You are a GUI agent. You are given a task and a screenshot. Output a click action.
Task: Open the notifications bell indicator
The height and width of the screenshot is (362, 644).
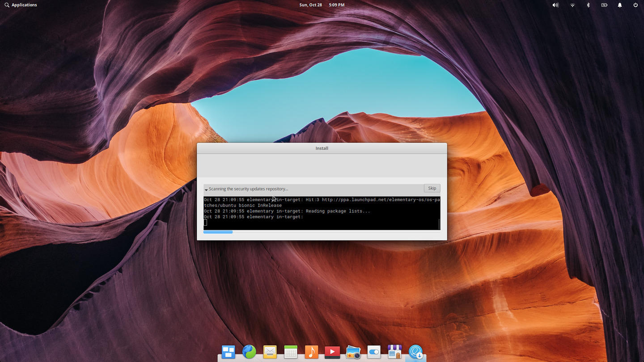tap(620, 5)
